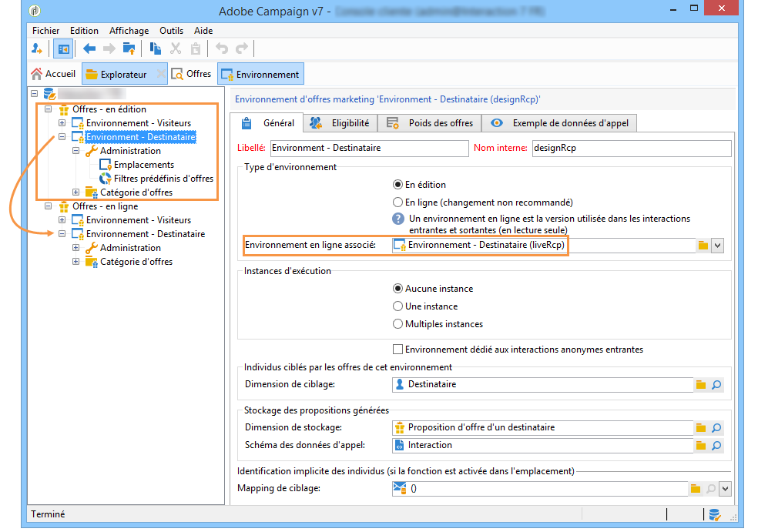Select En ligne (changement non recommandé) radio

click(397, 202)
